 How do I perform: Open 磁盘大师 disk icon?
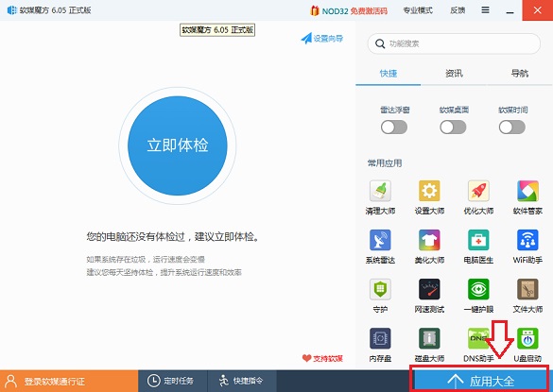click(x=429, y=338)
